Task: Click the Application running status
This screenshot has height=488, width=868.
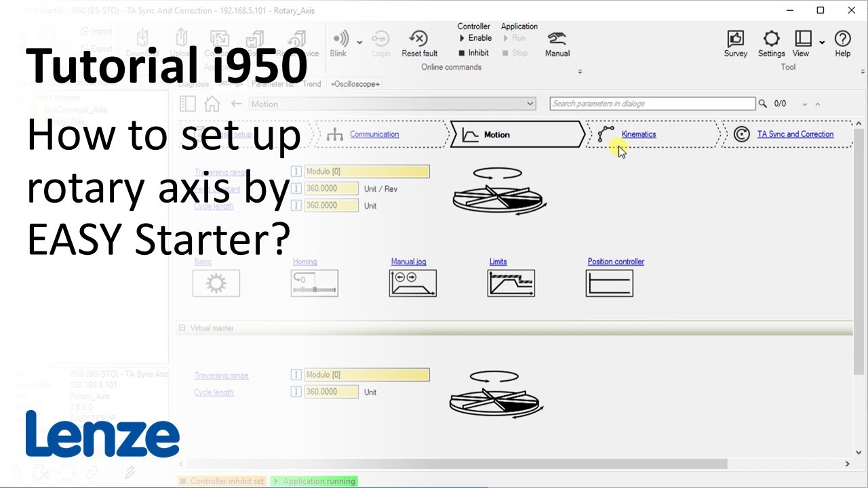Action: coord(313,481)
